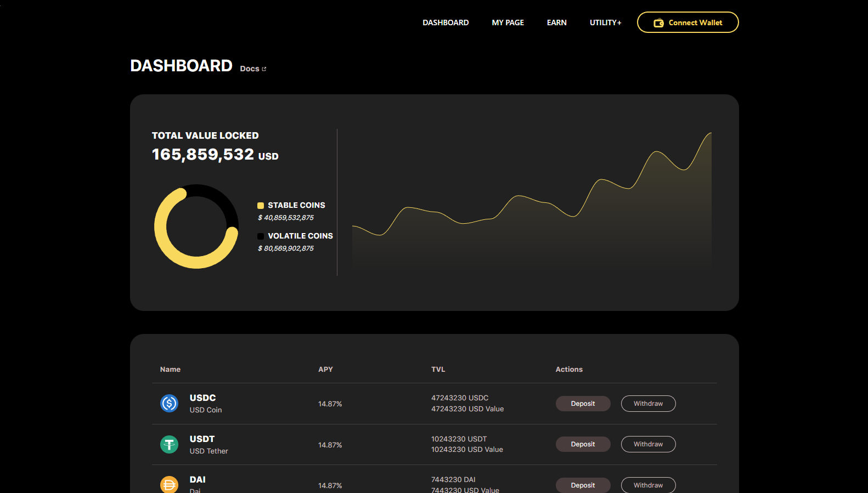Screen dimensions: 868x493
Task: Click the DAI coin icon
Action: 169,485
